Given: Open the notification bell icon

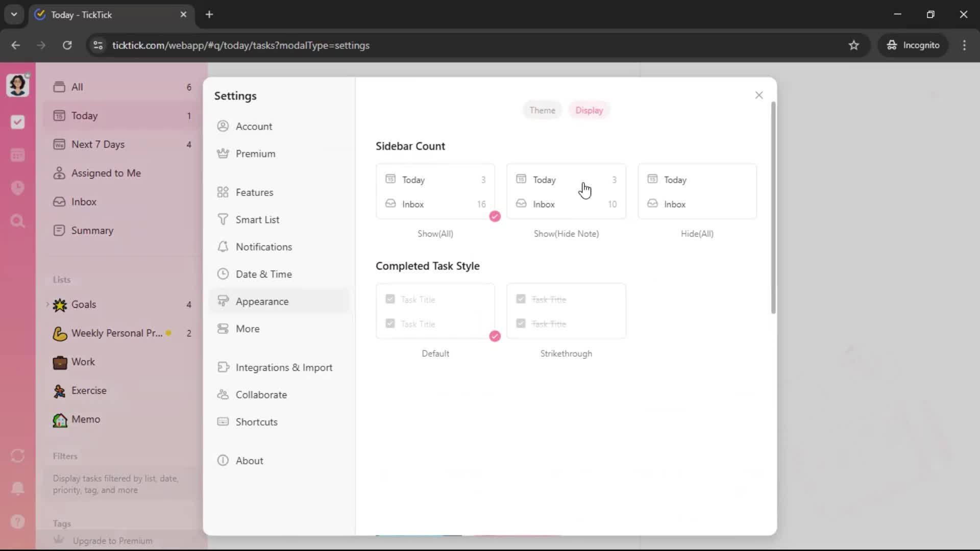Looking at the screenshot, I should pos(18,488).
